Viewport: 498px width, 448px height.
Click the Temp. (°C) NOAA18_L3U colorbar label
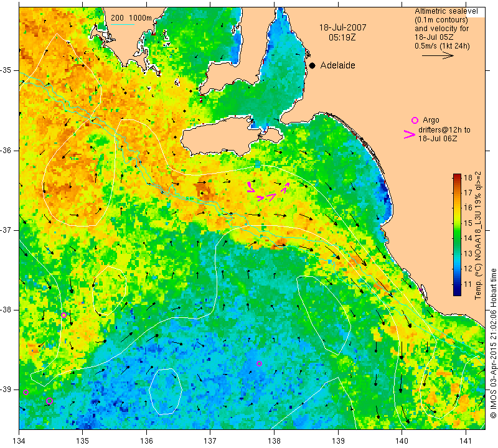(x=478, y=235)
